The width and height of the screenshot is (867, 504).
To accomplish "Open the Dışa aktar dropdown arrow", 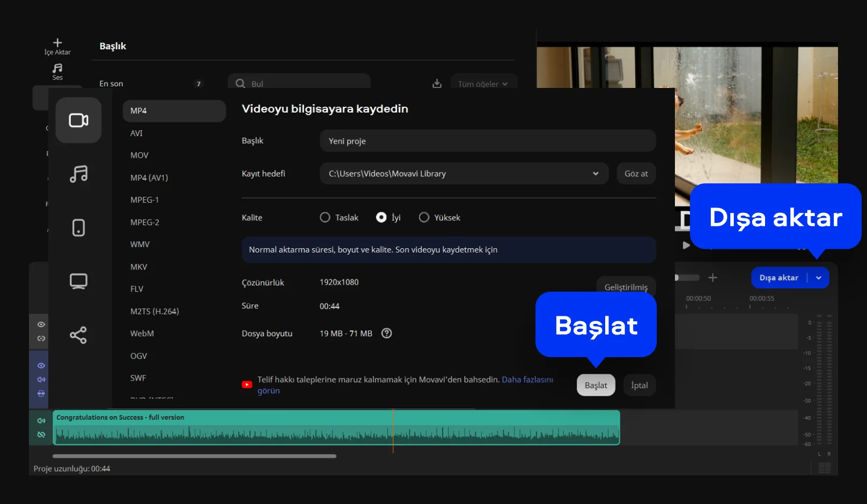I will click(x=818, y=278).
